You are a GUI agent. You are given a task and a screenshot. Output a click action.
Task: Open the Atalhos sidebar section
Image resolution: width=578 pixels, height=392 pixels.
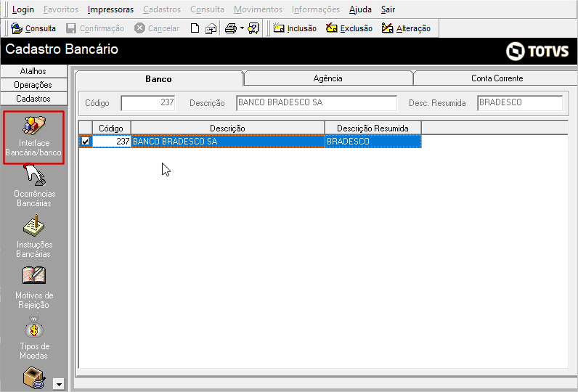(x=33, y=70)
